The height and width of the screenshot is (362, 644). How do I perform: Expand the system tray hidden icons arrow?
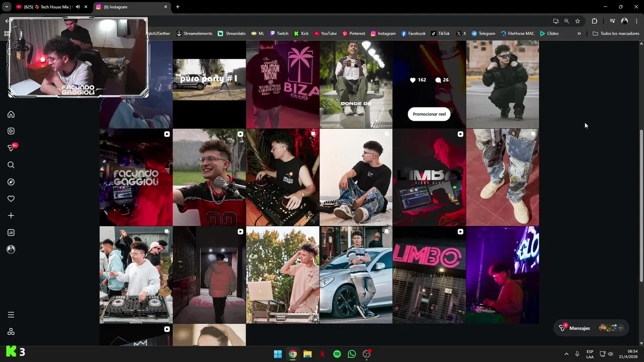(x=566, y=354)
